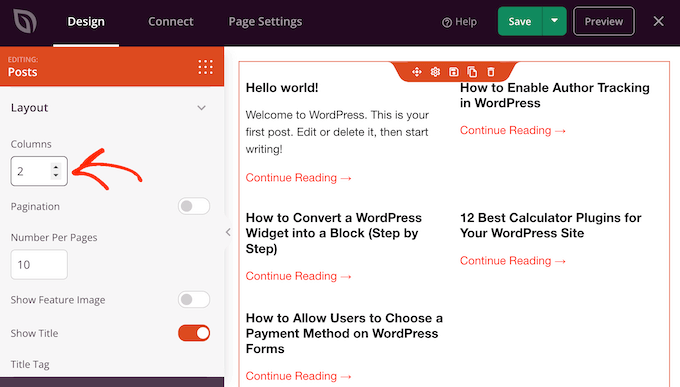
Task: Click the Hello world! post title
Action: click(282, 88)
